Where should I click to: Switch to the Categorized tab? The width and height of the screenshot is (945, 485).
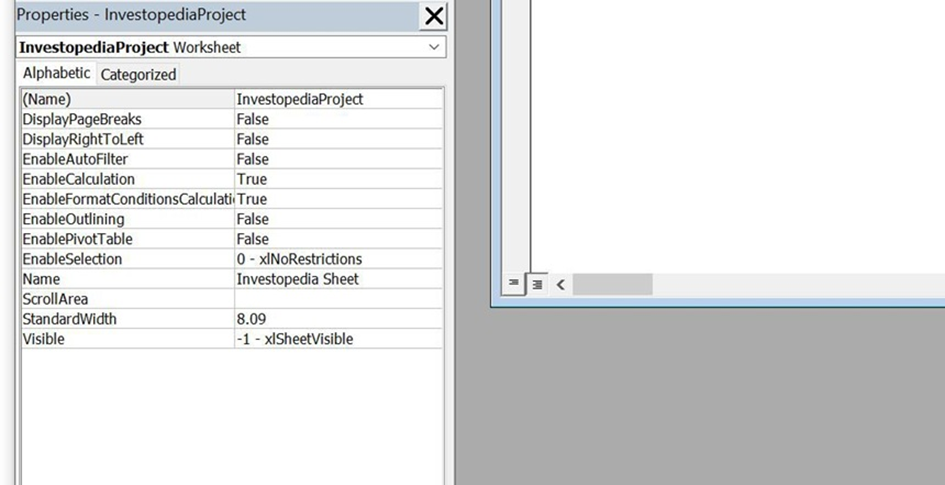pyautogui.click(x=138, y=75)
